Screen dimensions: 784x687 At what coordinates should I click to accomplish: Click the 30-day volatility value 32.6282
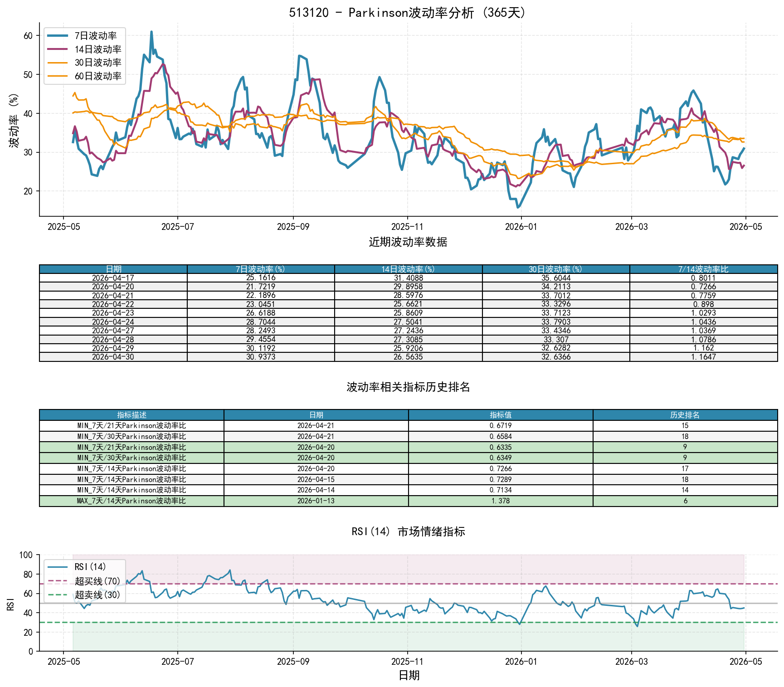[x=556, y=348]
